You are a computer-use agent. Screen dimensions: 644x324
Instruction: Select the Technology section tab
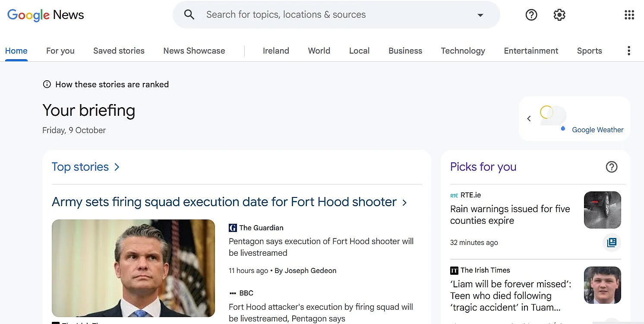tap(463, 51)
